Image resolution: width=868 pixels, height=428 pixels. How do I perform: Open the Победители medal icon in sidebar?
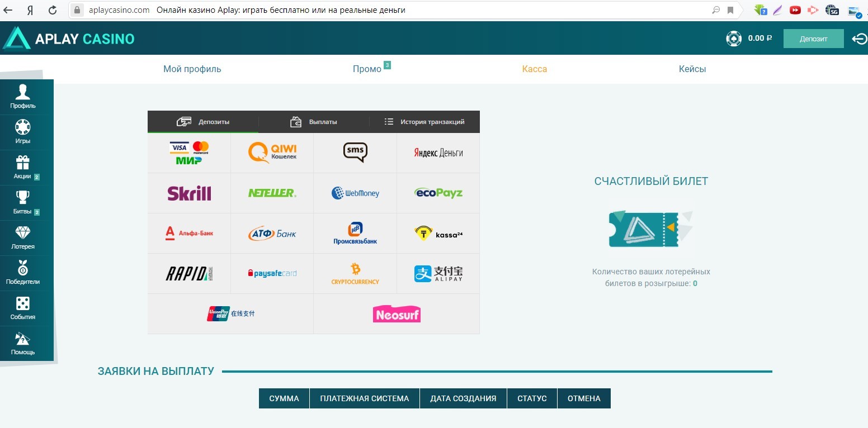pos(23,273)
